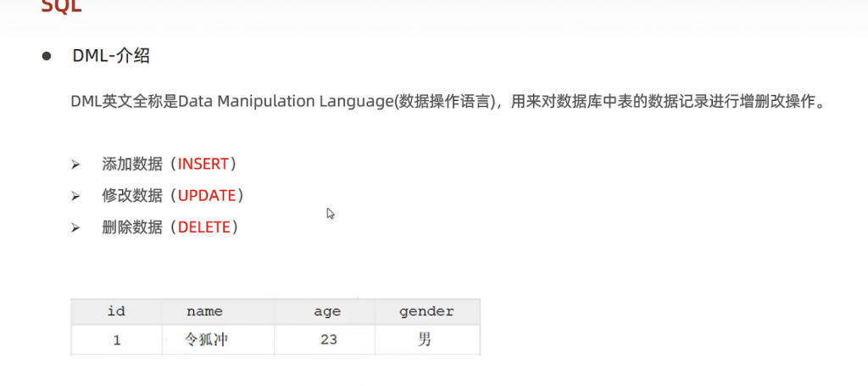Select the id cell with value 1
The image size is (868, 386).
pos(116,340)
